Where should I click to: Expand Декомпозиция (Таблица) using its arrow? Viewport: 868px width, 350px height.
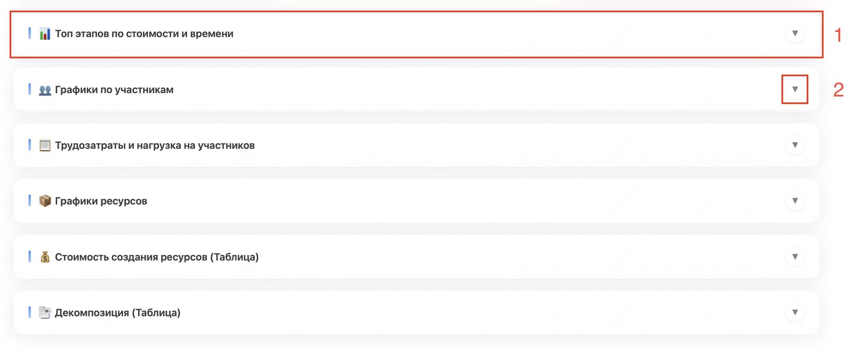point(795,312)
